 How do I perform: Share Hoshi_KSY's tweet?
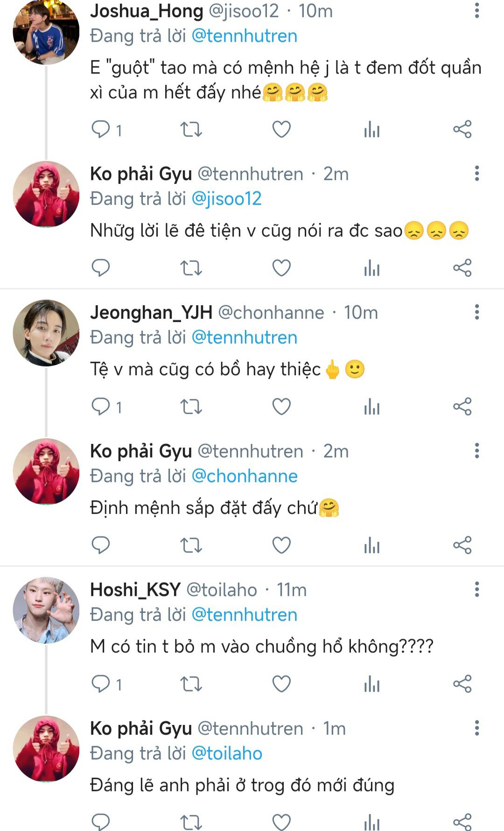(462, 684)
